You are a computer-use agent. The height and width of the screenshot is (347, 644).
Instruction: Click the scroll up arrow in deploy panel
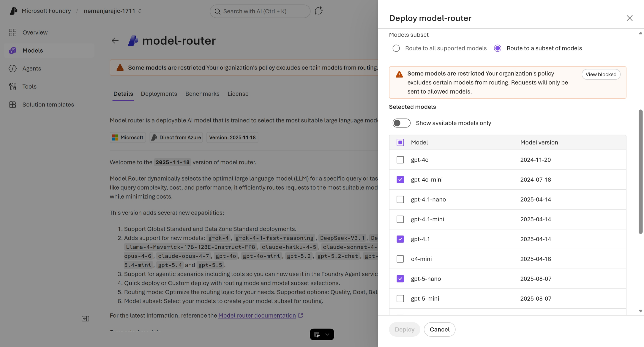tap(640, 33)
